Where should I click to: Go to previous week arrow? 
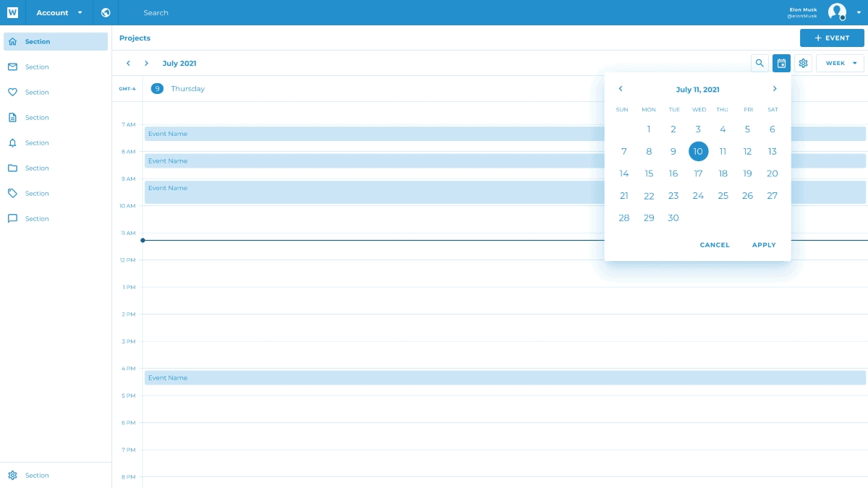coord(128,63)
